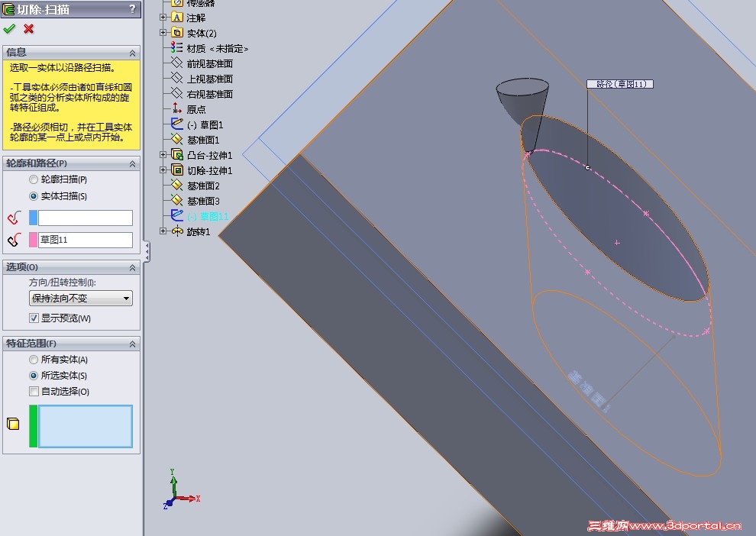The width and height of the screenshot is (756, 536).
Task: Click the 注解 annotations folder icon
Action: (x=177, y=18)
